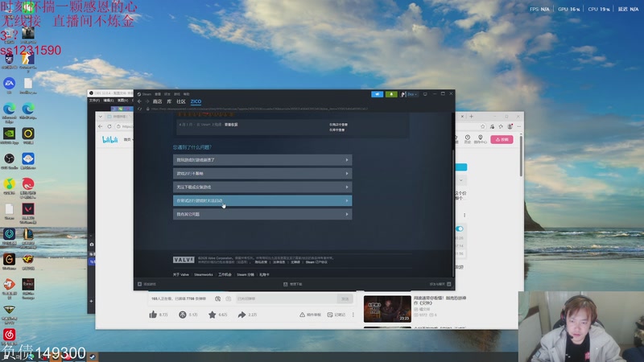Open 工作机会 footer link
This screenshot has height=362, width=644.
click(x=225, y=274)
